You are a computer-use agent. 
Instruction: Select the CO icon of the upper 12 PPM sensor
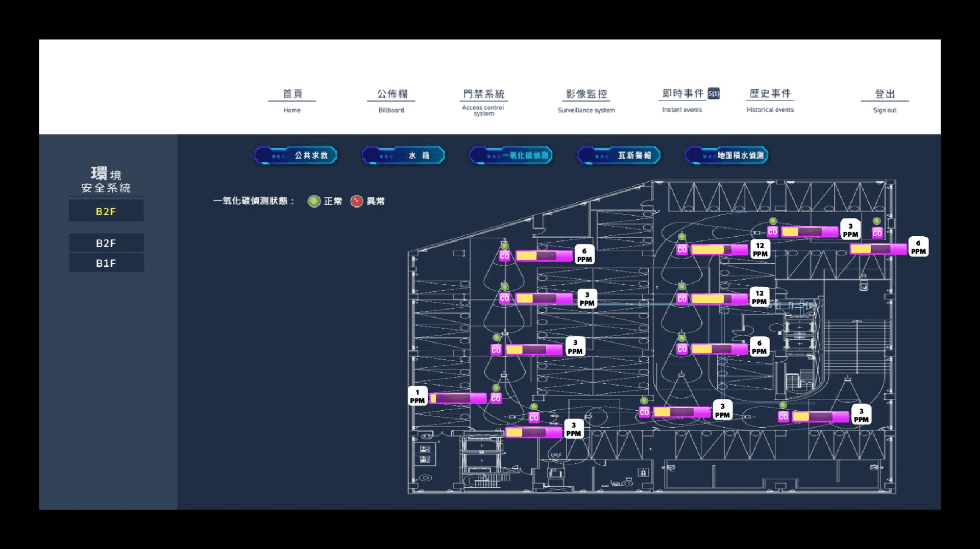[682, 249]
